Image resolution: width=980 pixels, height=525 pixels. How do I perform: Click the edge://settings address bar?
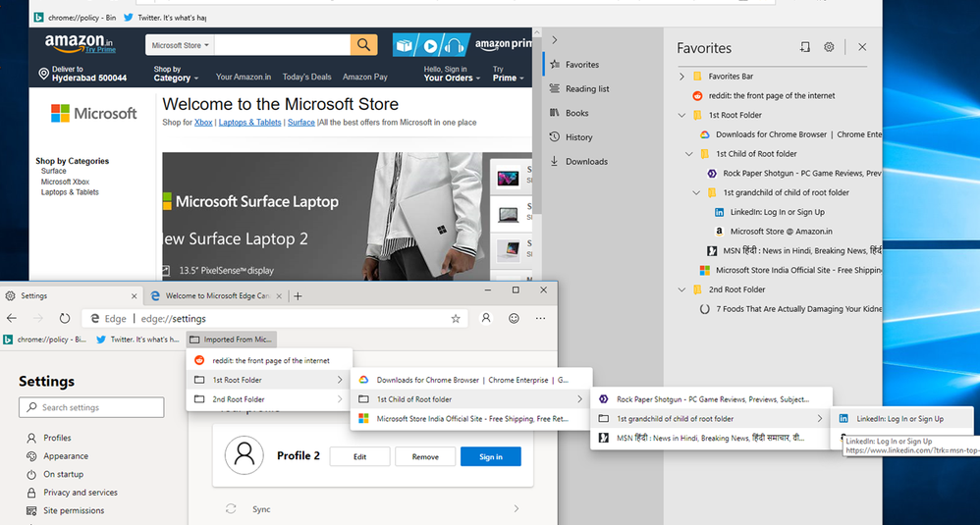[275, 318]
